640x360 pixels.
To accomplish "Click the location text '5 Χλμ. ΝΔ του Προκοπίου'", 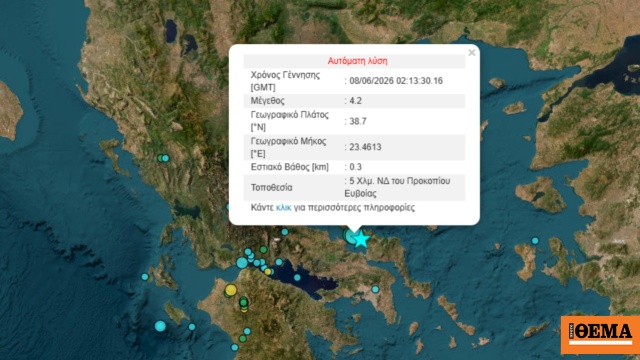I will 399,181.
